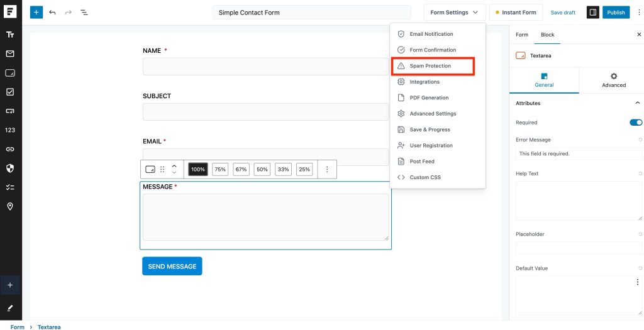
Task: Toggle the settings sidebar panel icon
Action: (x=592, y=13)
